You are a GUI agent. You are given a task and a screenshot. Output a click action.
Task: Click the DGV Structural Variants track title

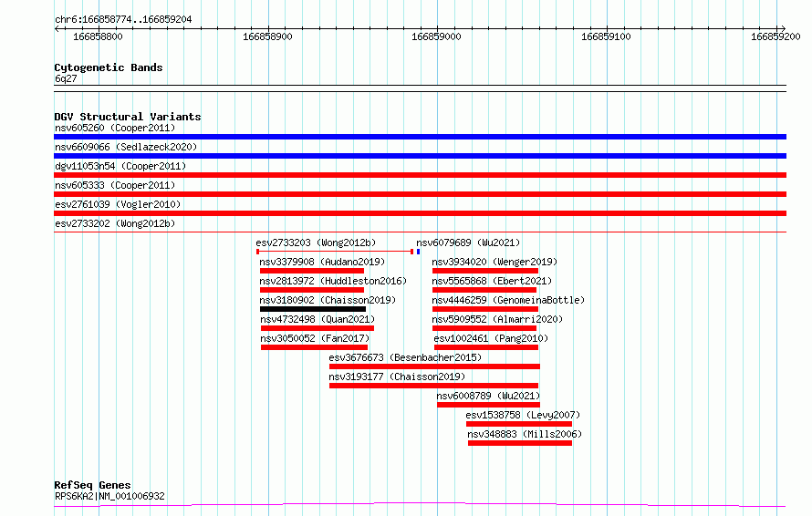point(128,117)
